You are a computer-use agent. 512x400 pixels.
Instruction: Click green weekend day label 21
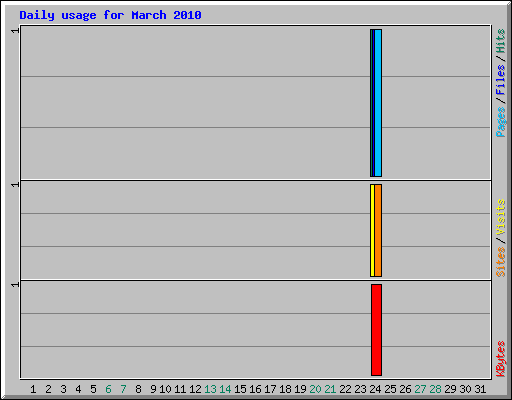(x=330, y=389)
